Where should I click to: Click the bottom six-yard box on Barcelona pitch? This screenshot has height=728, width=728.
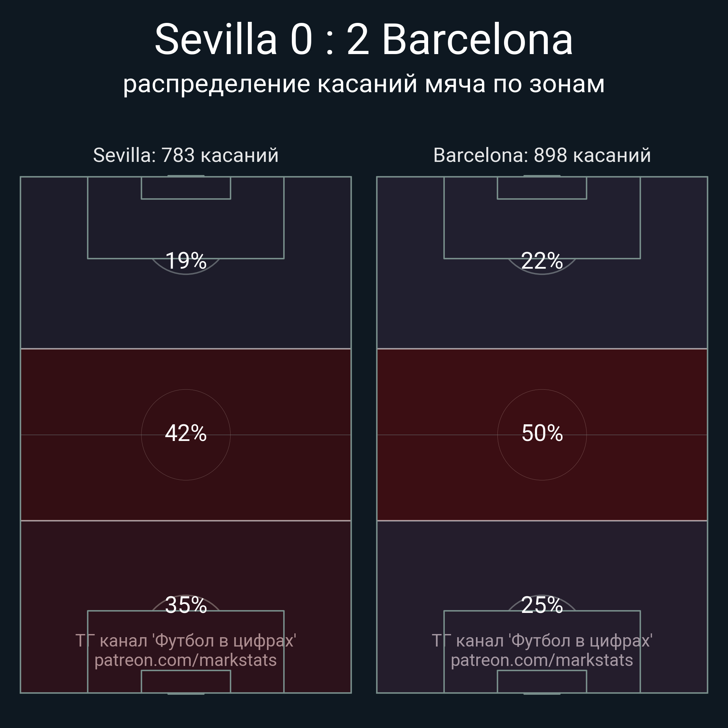tap(542, 681)
